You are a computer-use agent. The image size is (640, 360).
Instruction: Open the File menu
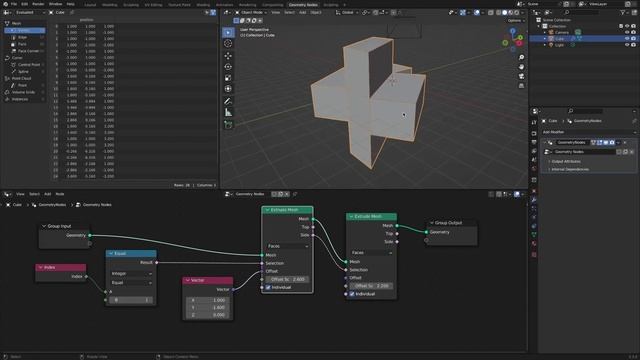14,4
